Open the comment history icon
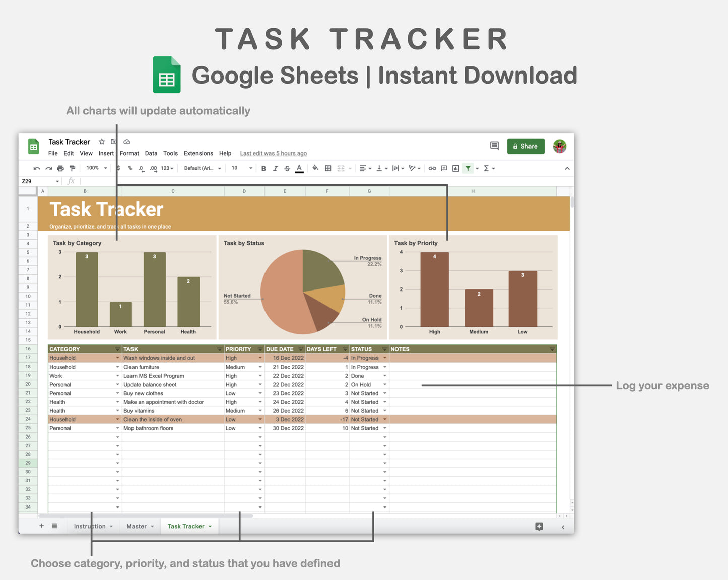The width and height of the screenshot is (728, 580). [494, 146]
